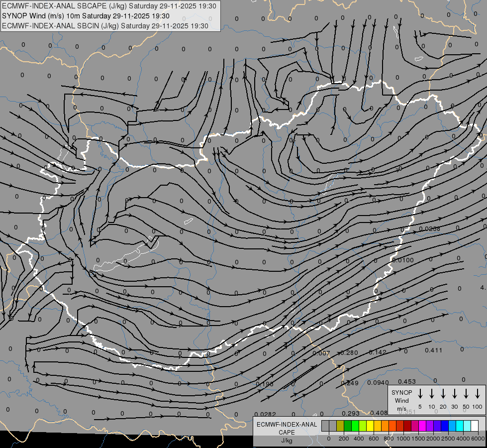
Task: Select the bright green CAPE swatch
Action: coord(355,426)
